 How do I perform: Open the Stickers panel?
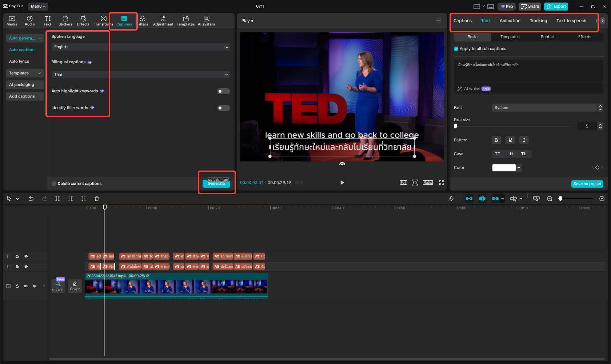click(x=65, y=20)
